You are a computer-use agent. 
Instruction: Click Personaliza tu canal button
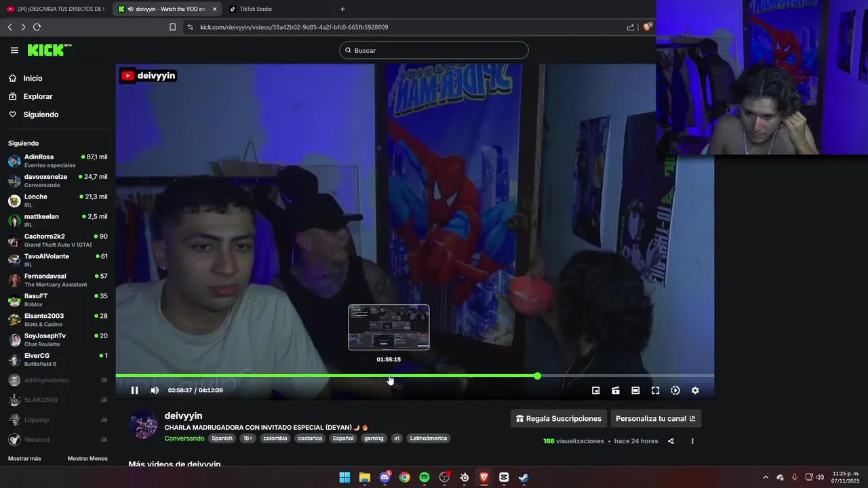click(656, 419)
